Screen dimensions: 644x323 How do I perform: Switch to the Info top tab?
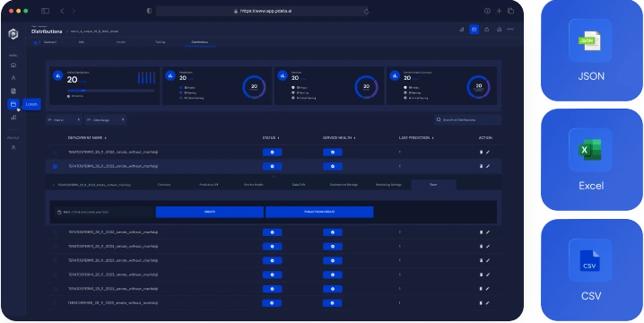point(82,42)
